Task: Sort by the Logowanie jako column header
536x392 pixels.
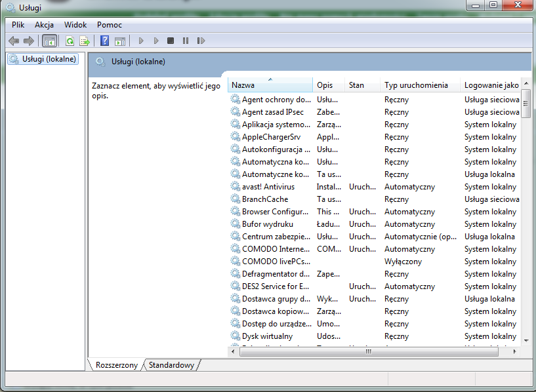Action: (x=491, y=85)
